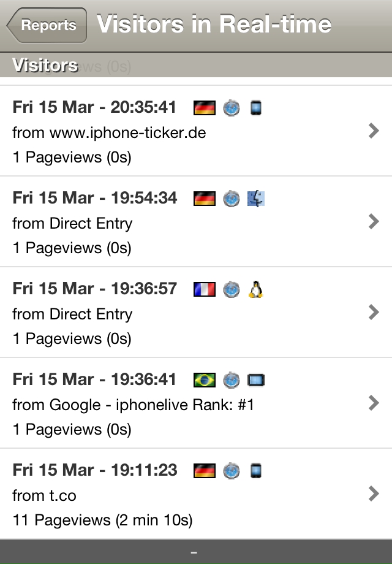Click the Brazilian flag on the 19:36:41 visit

[x=205, y=380]
